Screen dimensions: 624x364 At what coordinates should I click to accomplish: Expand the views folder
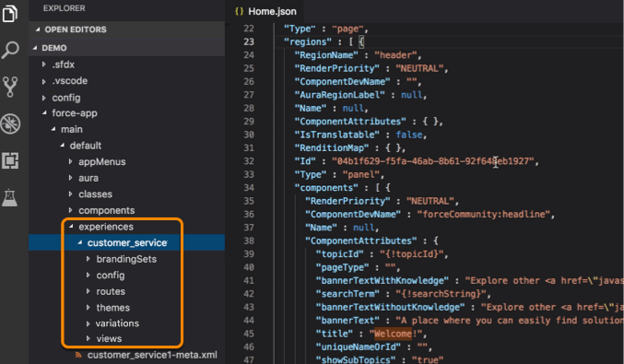[x=88, y=338]
